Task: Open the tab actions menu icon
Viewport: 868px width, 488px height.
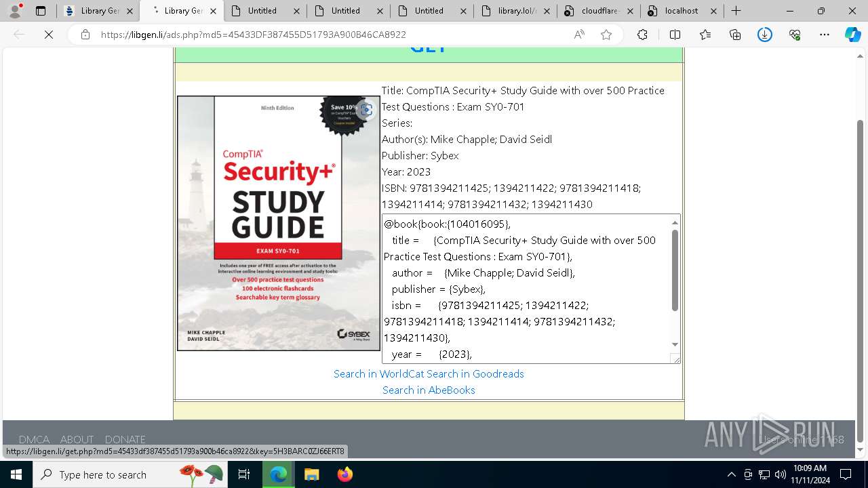Action: [x=41, y=11]
